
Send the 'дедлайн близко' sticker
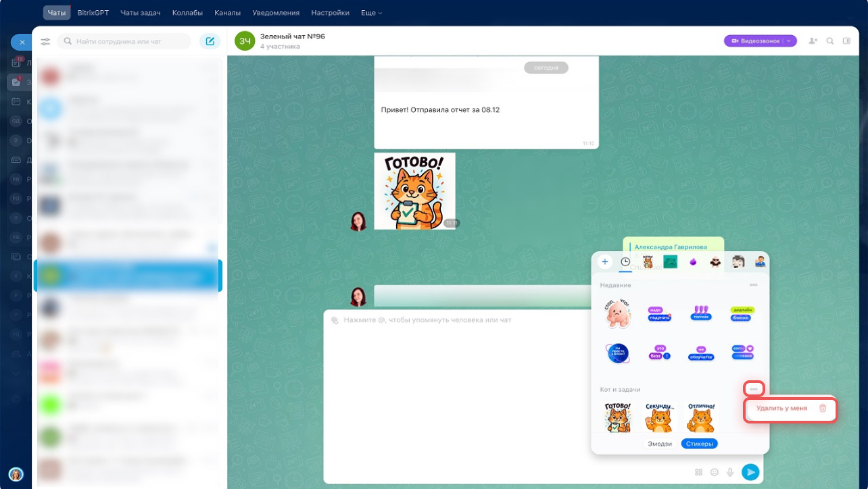click(x=742, y=313)
